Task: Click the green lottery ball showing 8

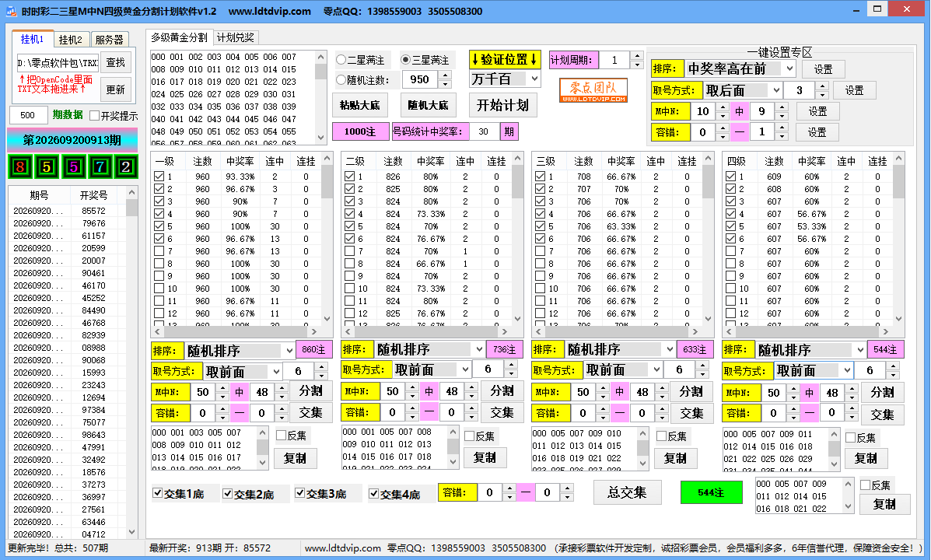Action: coord(20,167)
